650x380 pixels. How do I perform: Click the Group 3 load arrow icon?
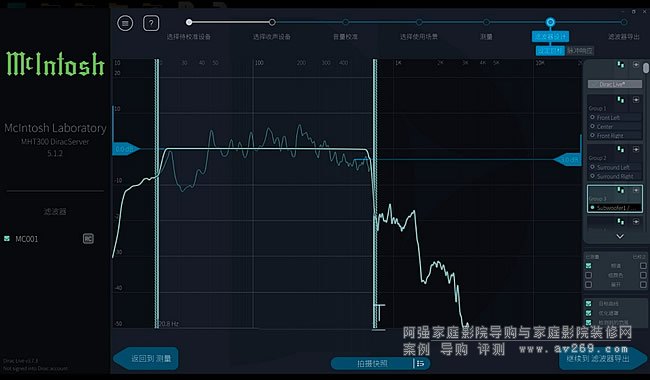[x=636, y=190]
